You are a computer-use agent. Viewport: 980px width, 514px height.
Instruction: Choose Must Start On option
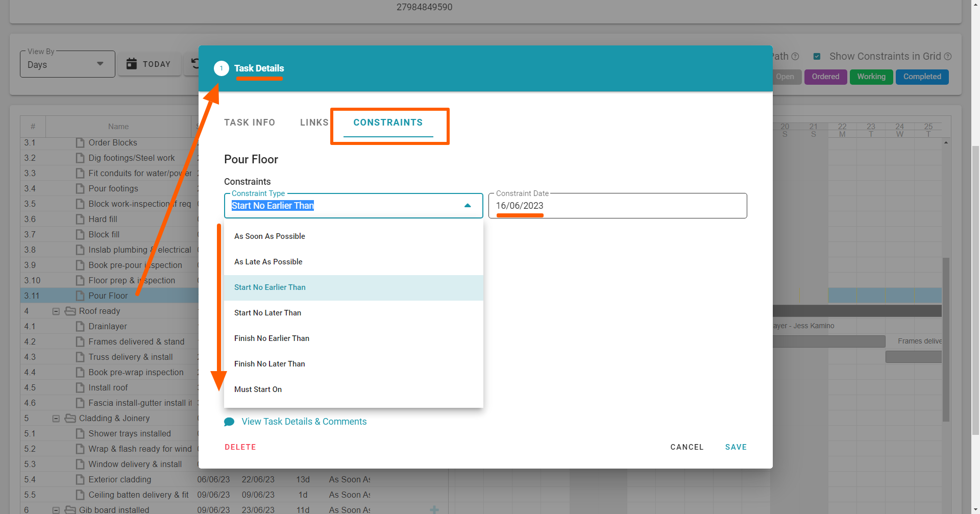point(354,389)
